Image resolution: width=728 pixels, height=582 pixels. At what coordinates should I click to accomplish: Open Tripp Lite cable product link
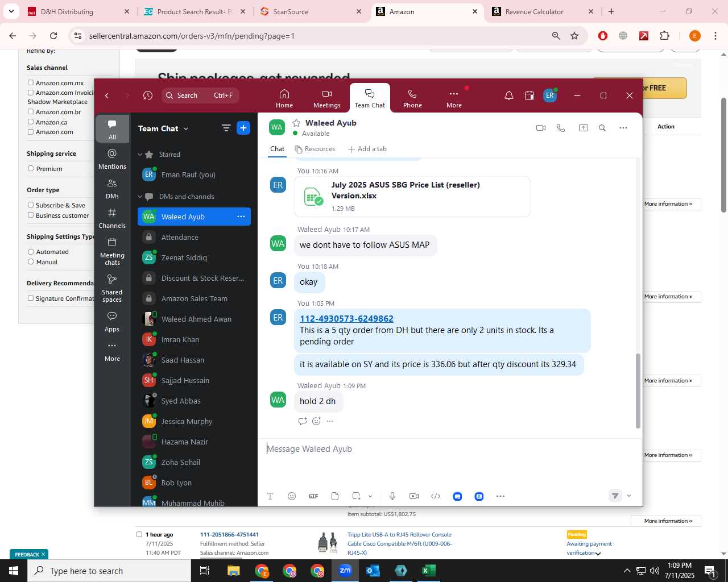click(399, 543)
